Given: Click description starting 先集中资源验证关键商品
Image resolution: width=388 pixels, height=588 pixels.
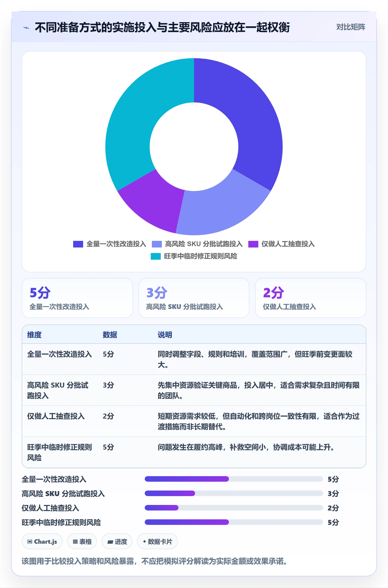Looking at the screenshot, I should point(259,390).
